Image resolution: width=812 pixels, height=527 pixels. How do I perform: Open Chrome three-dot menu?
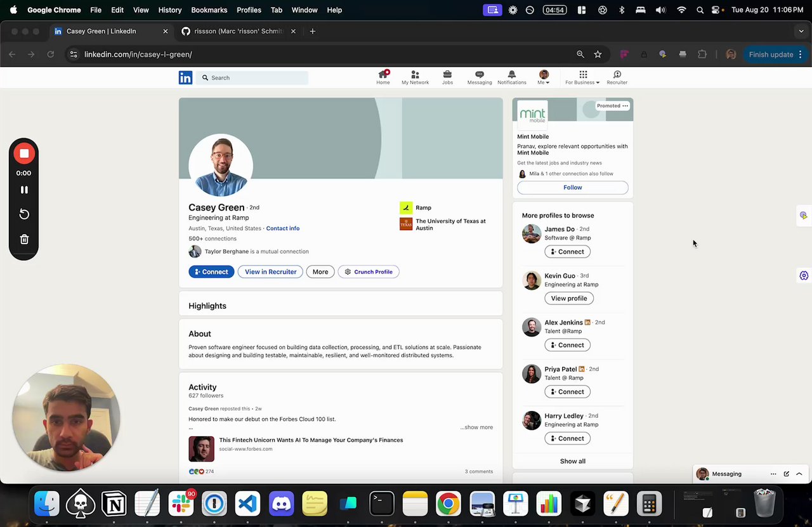(x=801, y=55)
